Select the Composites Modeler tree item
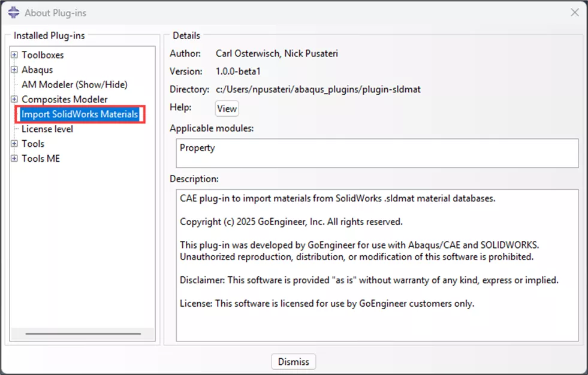Image resolution: width=588 pixels, height=375 pixels. click(x=65, y=99)
